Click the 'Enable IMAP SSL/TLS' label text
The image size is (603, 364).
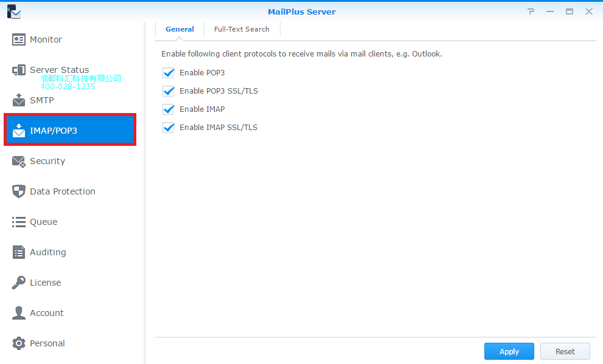218,128
